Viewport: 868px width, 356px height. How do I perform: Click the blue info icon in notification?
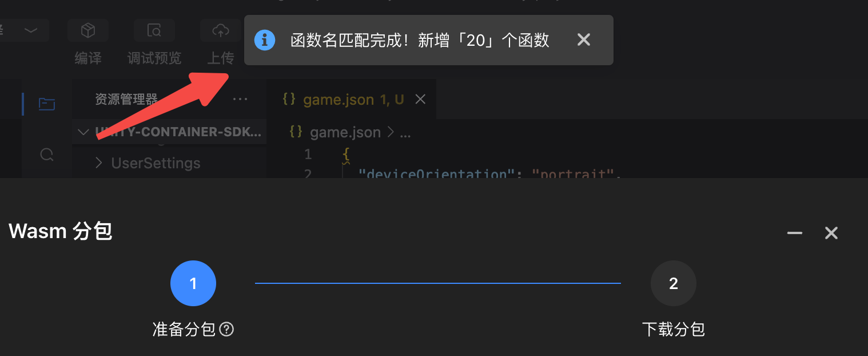coord(265,40)
